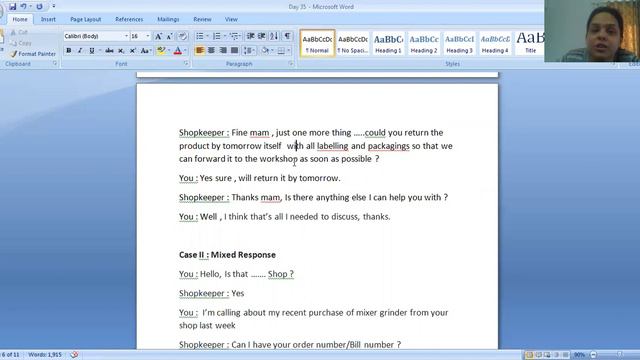Open the Clipboard dialog launcher
Screen dimensions: 640x360
(54, 64)
